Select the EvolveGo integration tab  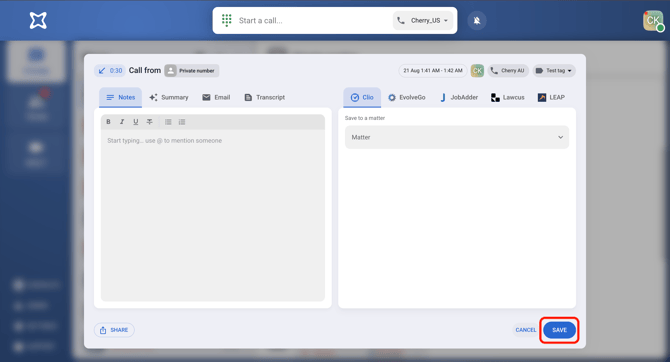[406, 97]
